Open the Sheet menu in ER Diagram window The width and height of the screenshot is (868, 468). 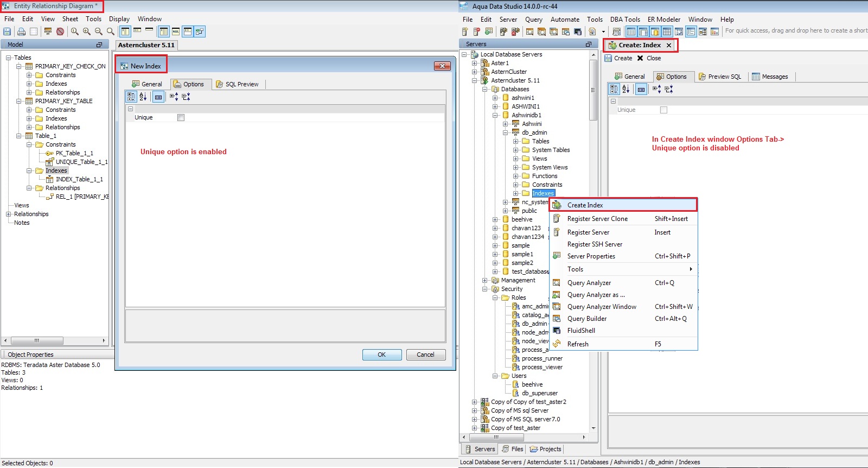[x=70, y=19]
